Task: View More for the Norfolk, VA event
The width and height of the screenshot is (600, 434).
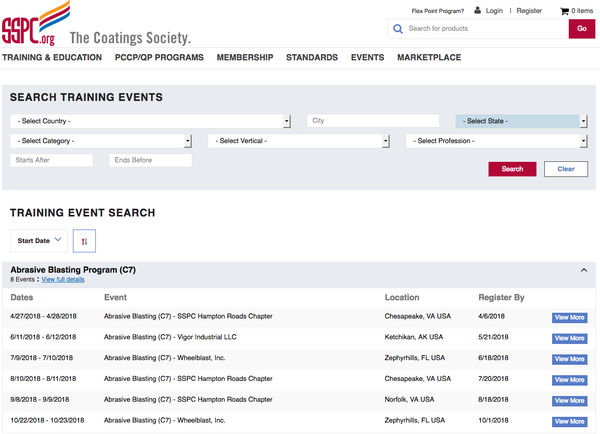Action: [x=569, y=401]
